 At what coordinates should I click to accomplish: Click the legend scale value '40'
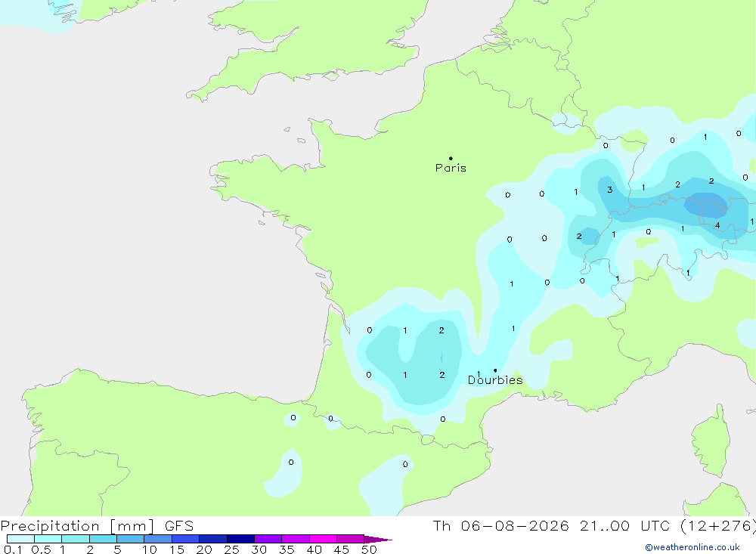point(314,549)
